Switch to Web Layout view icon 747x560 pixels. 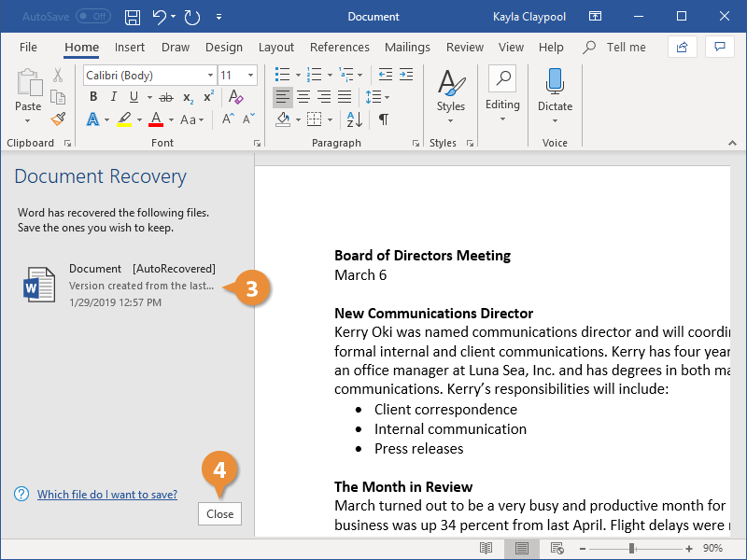point(557,548)
